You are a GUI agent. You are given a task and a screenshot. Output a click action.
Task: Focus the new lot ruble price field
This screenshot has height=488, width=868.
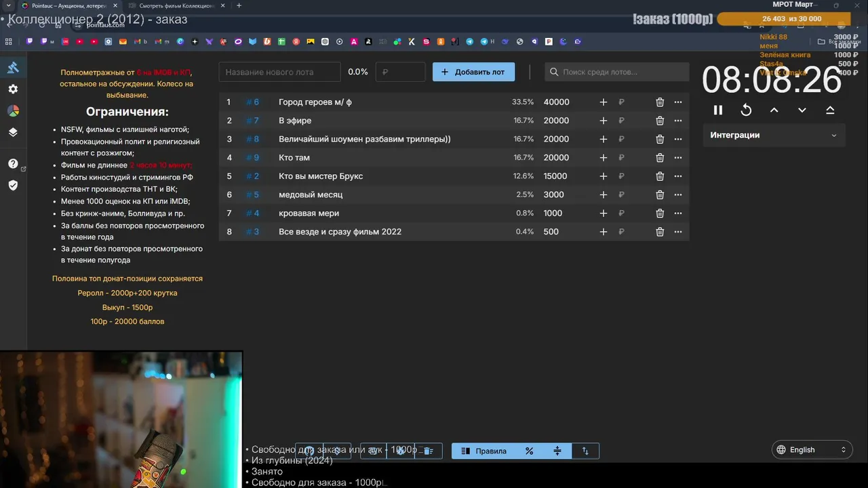[x=401, y=72]
